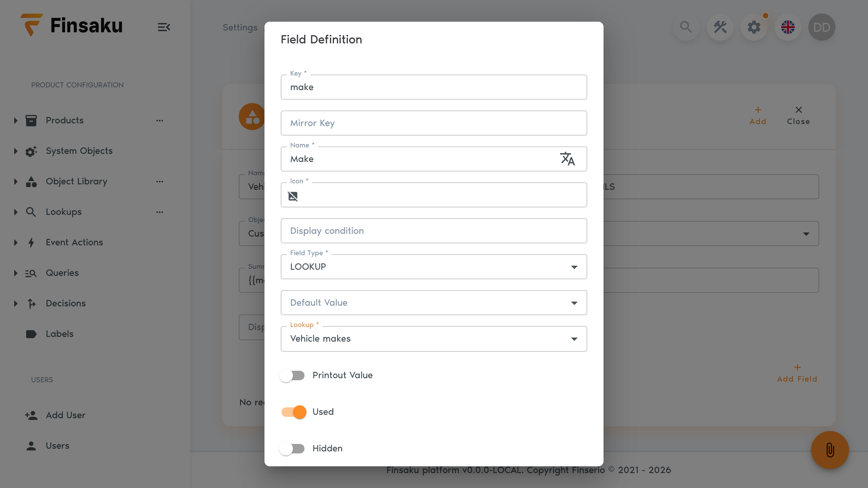Open Labels in the sidebar

pyautogui.click(x=60, y=334)
